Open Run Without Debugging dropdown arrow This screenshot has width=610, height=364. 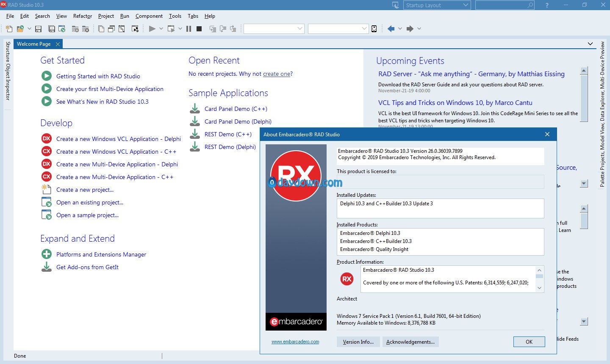pos(180,29)
